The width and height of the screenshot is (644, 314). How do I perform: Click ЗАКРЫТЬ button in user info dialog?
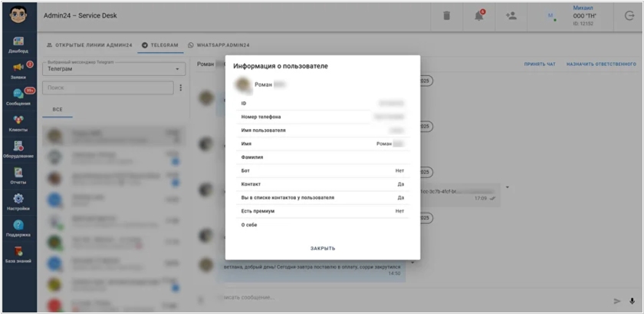[x=323, y=248]
